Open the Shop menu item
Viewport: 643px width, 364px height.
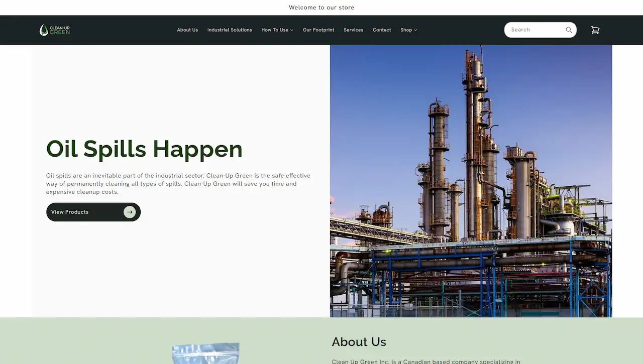pyautogui.click(x=406, y=30)
